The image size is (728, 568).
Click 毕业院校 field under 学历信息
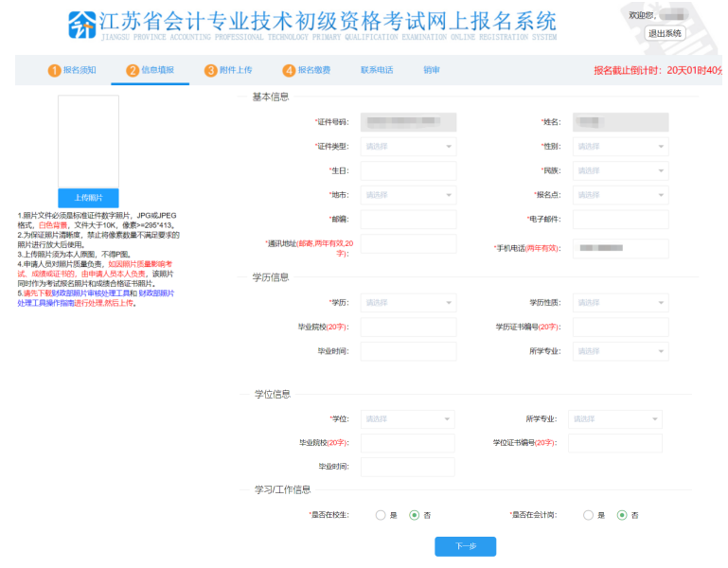pos(408,327)
